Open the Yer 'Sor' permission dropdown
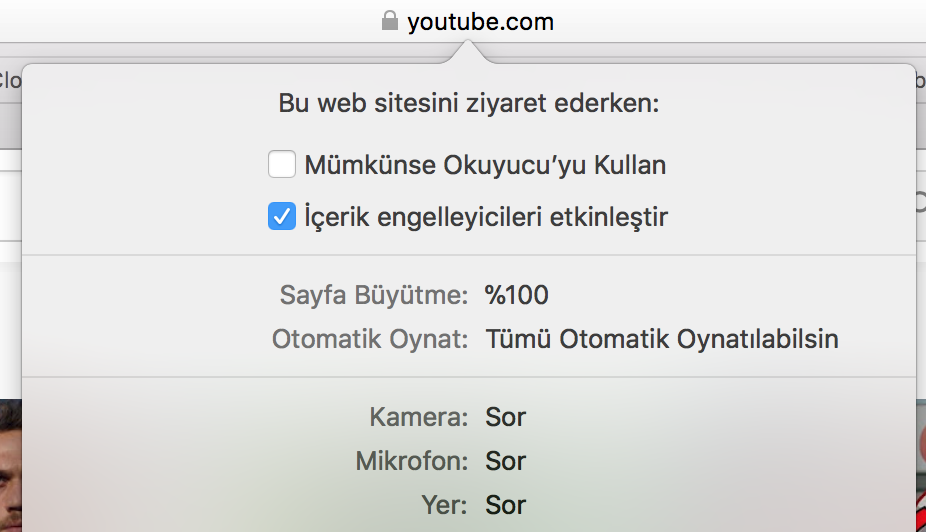Image resolution: width=926 pixels, height=532 pixels. 506,505
